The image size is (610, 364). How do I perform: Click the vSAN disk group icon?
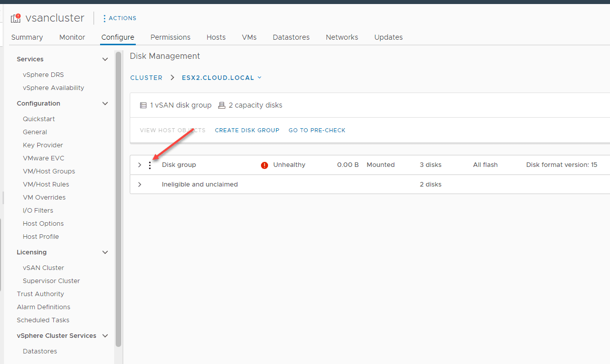point(144,106)
